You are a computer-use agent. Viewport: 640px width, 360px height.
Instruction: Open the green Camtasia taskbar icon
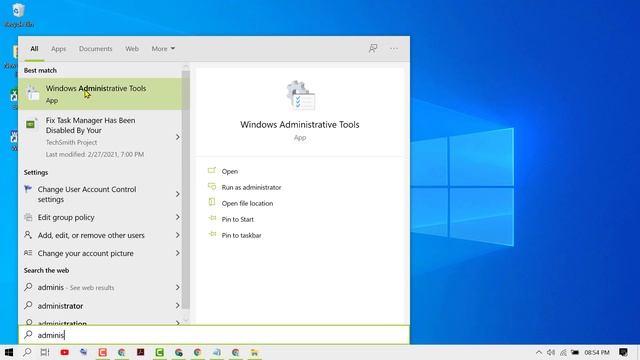pyautogui.click(x=159, y=352)
